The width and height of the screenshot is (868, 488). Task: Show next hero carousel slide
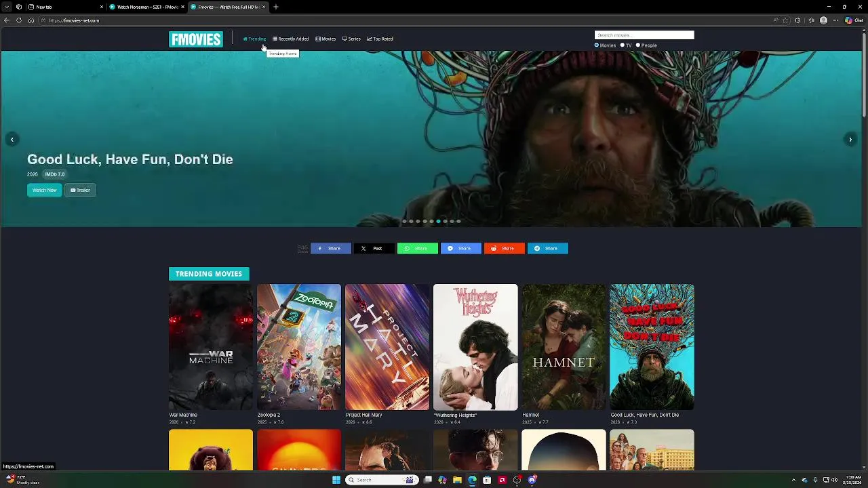(x=850, y=139)
